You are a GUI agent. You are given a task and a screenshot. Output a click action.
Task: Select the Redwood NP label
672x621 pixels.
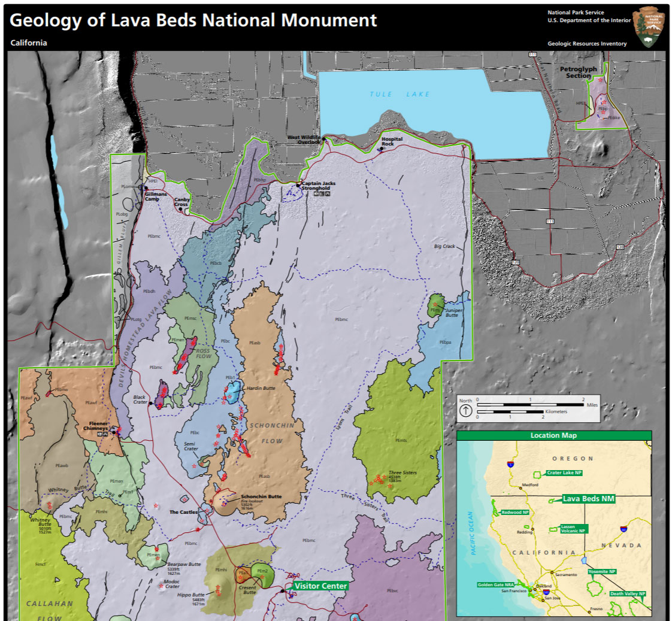click(x=514, y=513)
